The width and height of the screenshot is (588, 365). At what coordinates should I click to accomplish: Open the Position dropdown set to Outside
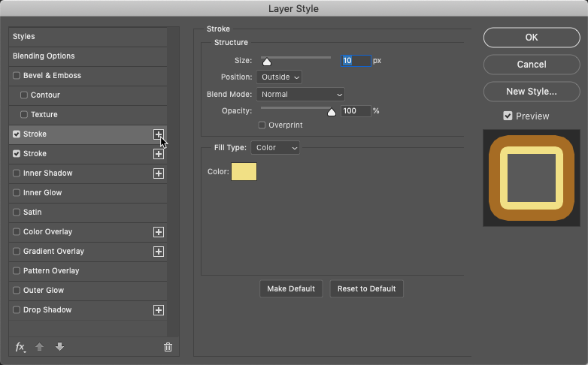280,77
